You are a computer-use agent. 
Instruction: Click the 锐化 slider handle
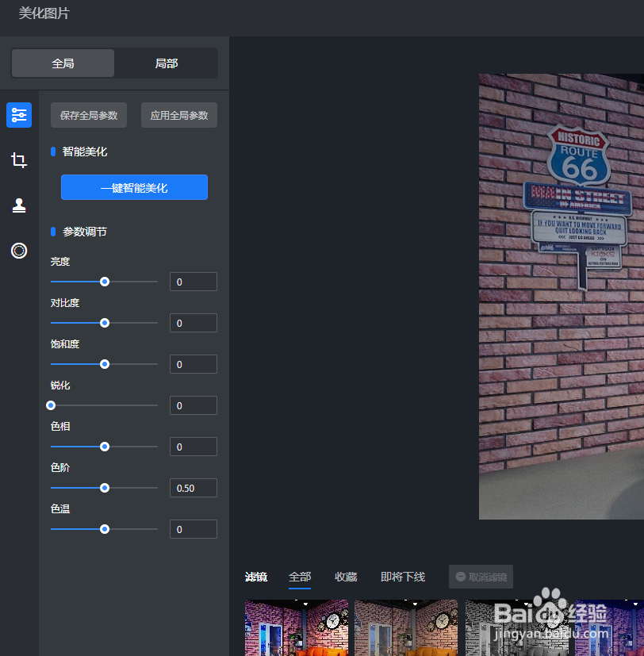click(x=51, y=405)
